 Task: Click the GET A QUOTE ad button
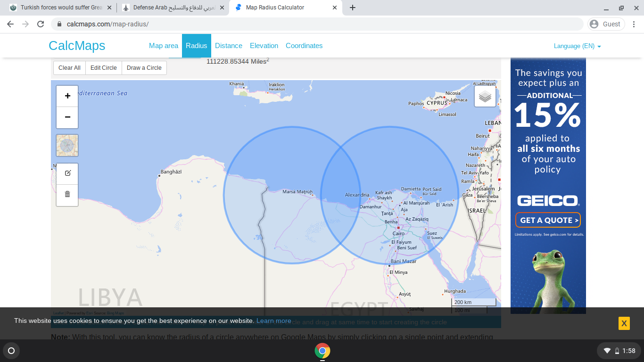(x=547, y=220)
